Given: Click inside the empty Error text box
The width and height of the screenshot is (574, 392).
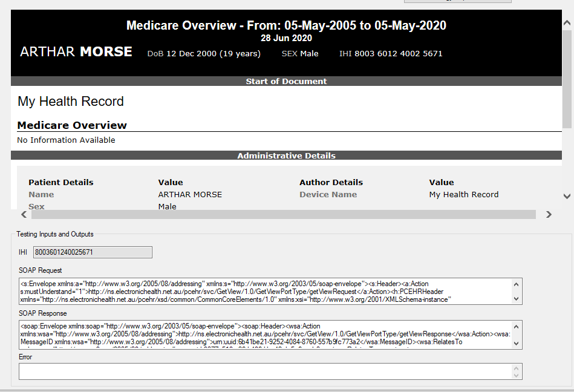Looking at the screenshot, I should click(265, 371).
